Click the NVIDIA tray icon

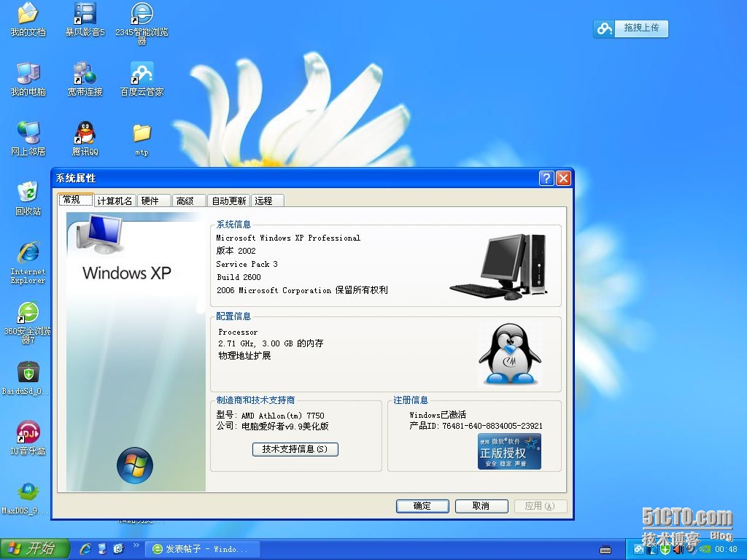coord(705,550)
